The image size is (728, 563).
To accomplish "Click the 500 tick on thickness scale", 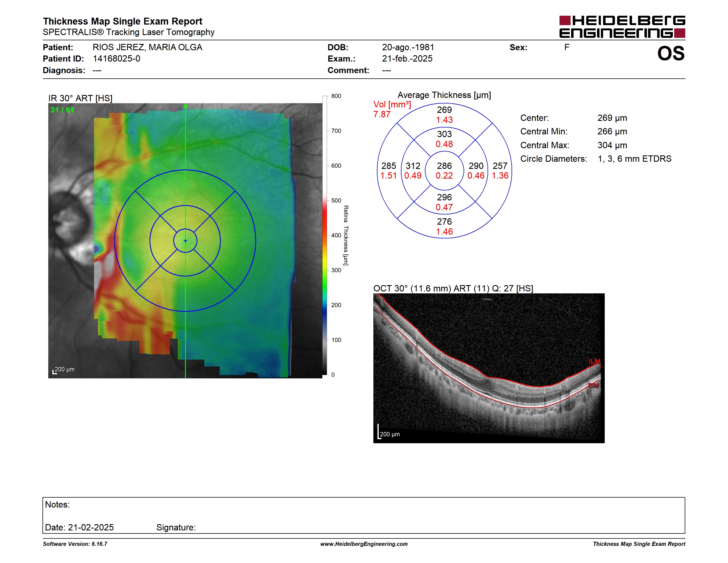I will pyautogui.click(x=336, y=200).
